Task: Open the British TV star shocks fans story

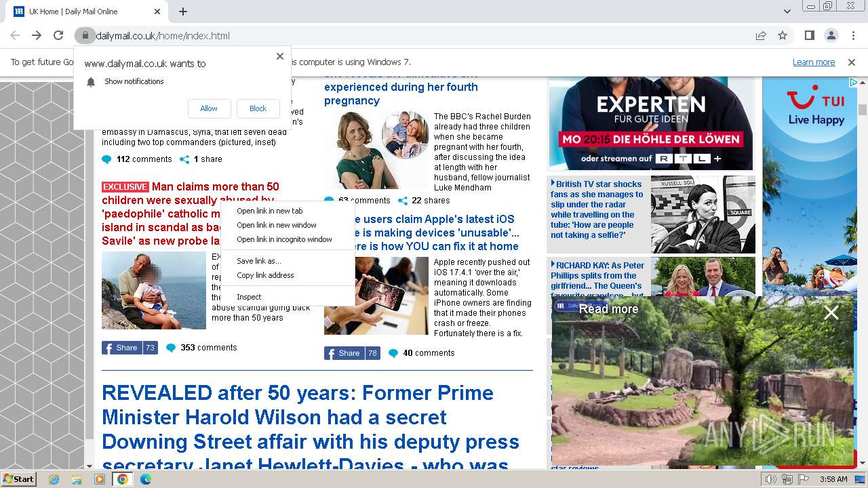Action: pos(597,209)
